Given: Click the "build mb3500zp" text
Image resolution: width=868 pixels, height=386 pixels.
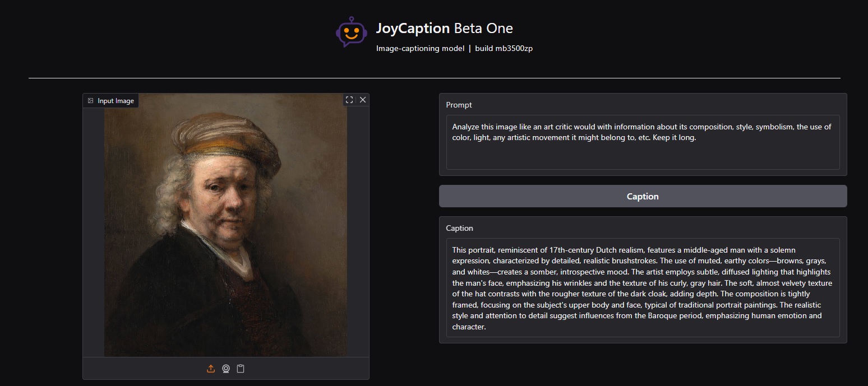Looking at the screenshot, I should click(x=504, y=48).
